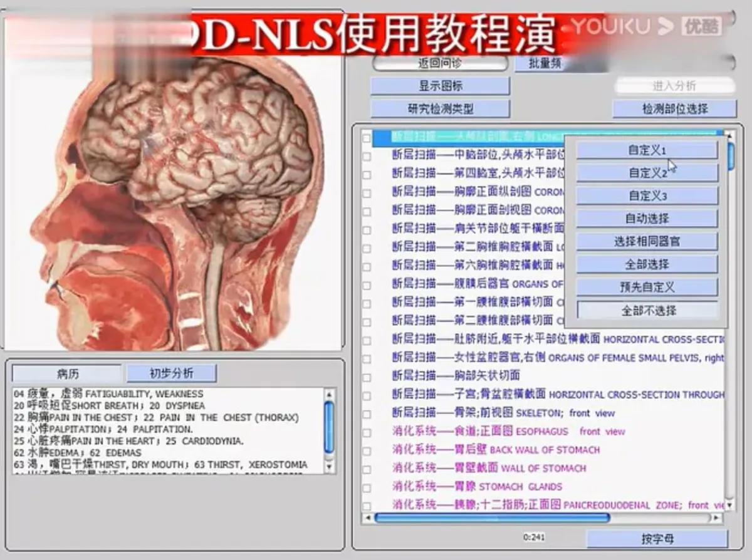The image size is (752, 560).
Task: Sort the list with 按字母 button
Action: tap(657, 539)
